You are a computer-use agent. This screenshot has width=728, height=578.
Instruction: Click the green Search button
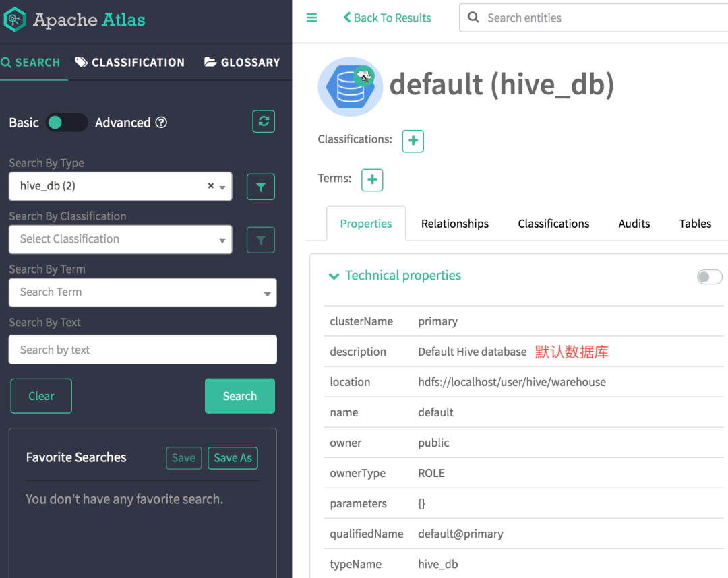click(239, 396)
